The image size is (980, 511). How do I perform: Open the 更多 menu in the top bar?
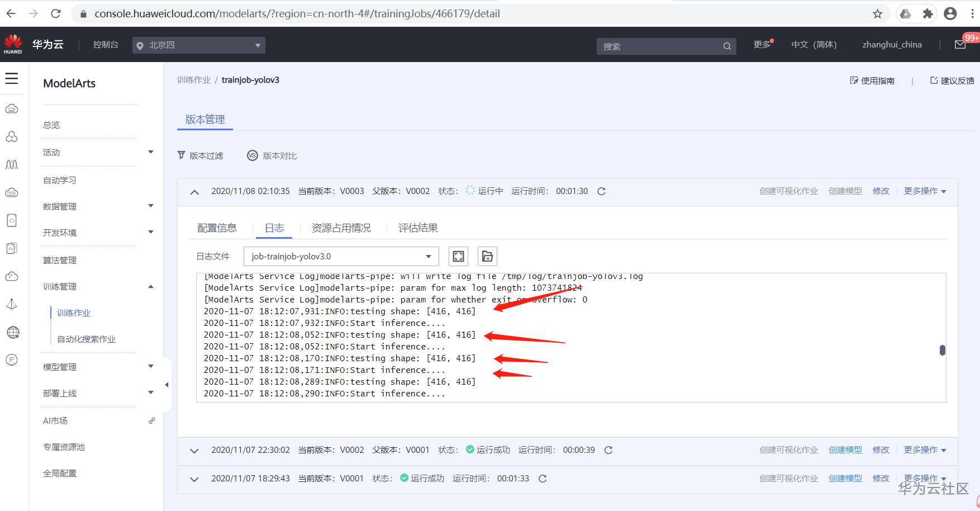pyautogui.click(x=763, y=45)
